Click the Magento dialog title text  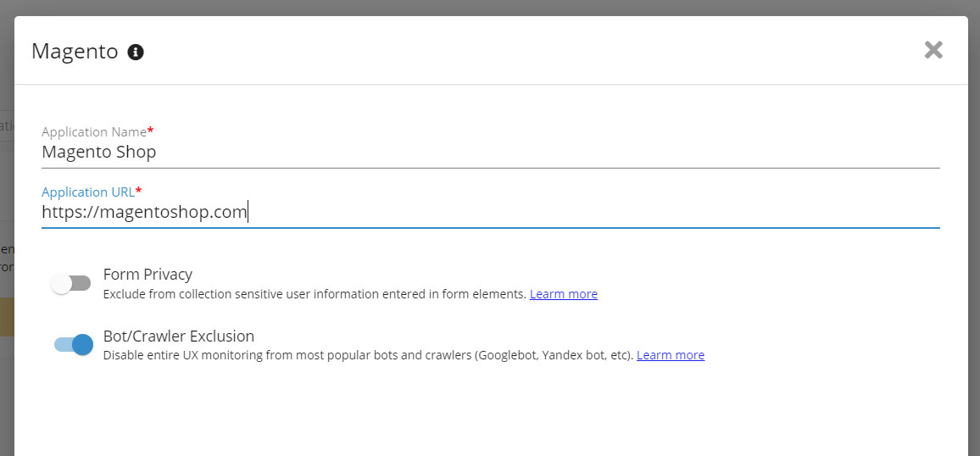click(x=75, y=52)
